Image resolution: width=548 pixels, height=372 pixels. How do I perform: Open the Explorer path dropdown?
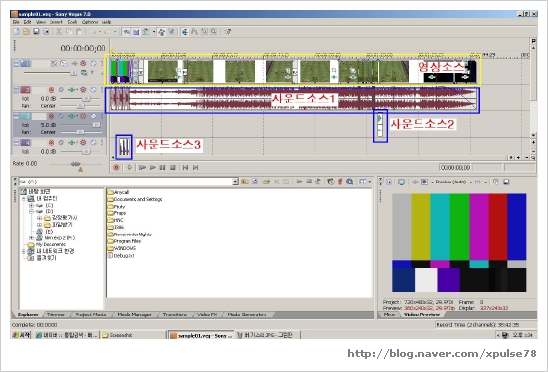(x=235, y=181)
